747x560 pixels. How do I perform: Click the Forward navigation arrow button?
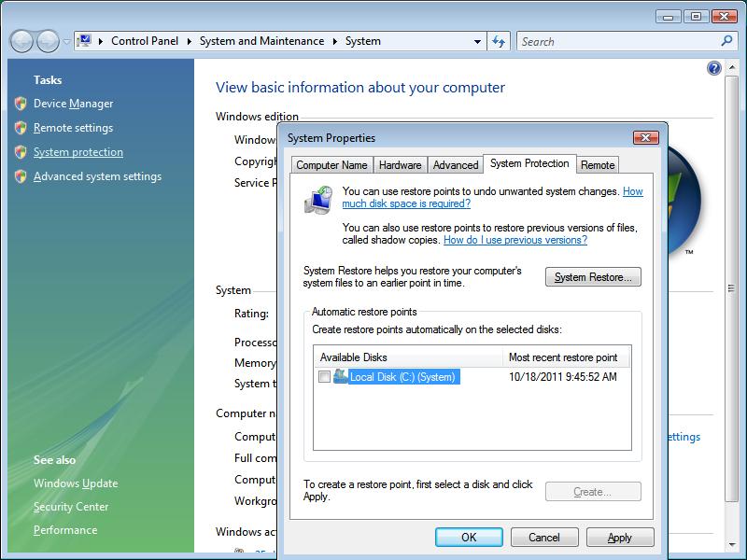click(47, 41)
